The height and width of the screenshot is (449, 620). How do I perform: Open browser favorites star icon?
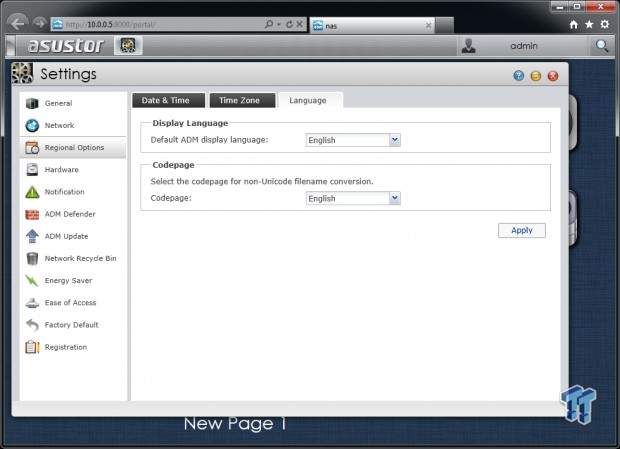pyautogui.click(x=589, y=25)
